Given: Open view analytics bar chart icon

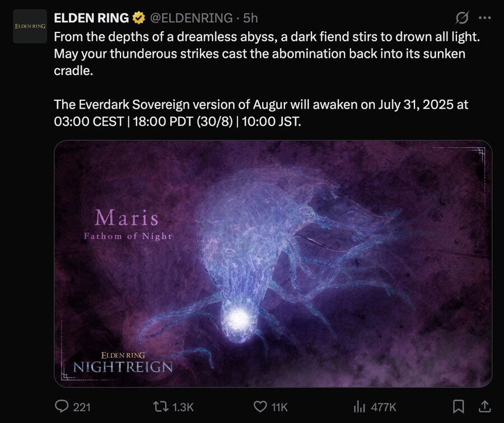Looking at the screenshot, I should click(x=359, y=406).
